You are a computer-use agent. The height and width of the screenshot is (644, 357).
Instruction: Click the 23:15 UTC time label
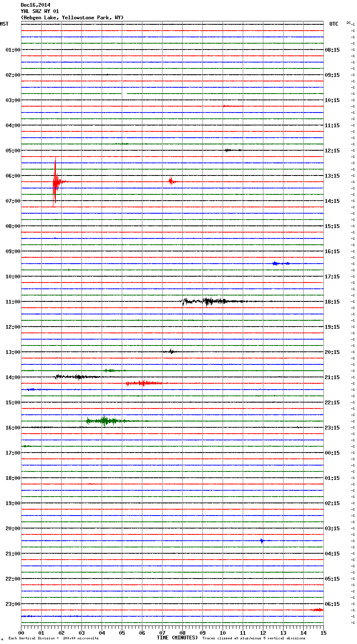point(332,428)
